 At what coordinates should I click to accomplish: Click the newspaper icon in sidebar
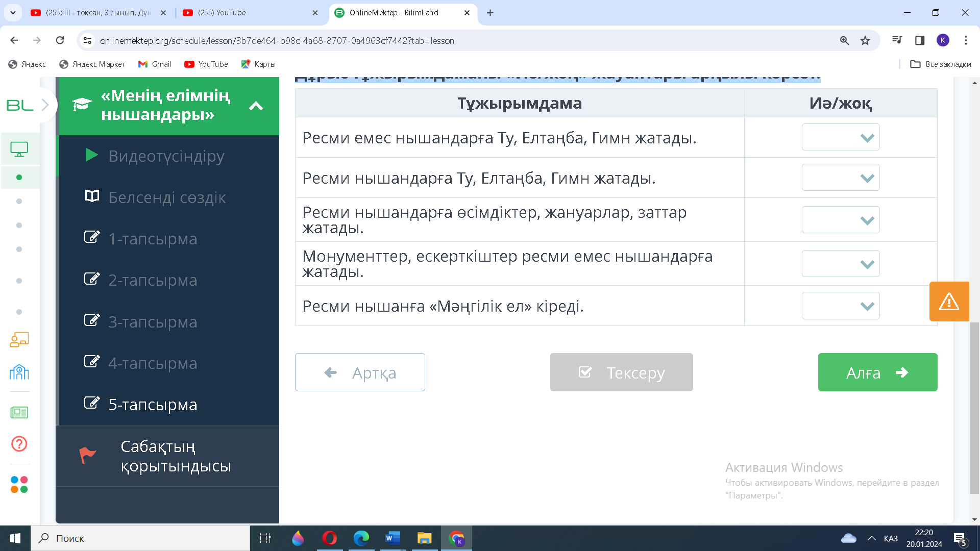(x=19, y=412)
